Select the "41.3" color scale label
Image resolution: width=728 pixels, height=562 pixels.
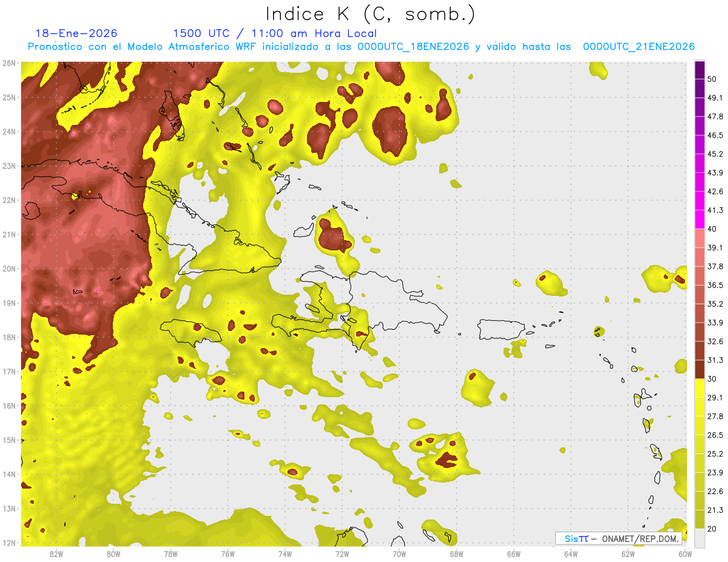point(715,210)
